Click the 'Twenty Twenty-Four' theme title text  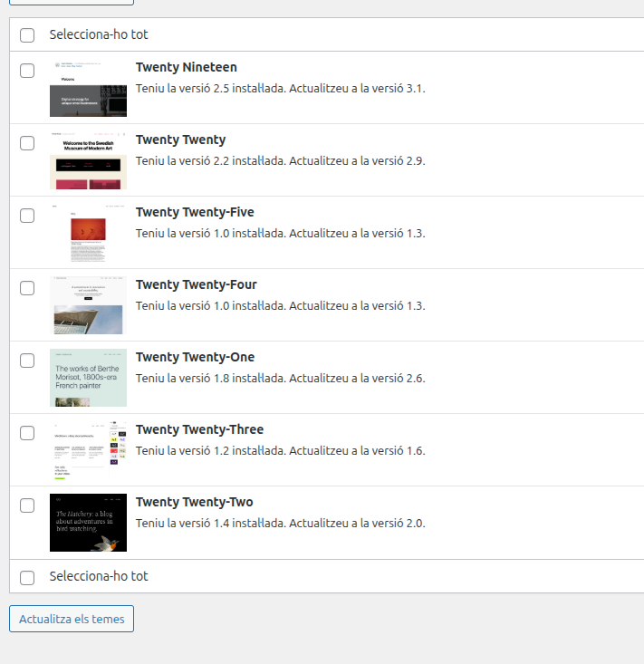click(x=196, y=284)
